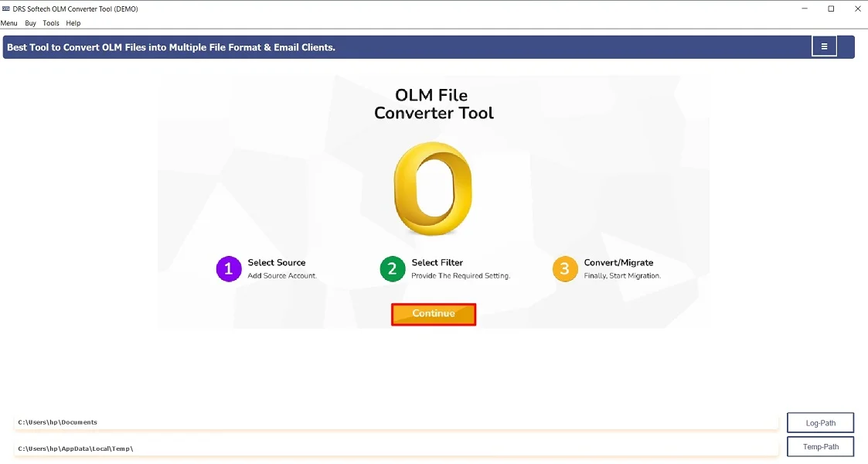Open the Help menu
The width and height of the screenshot is (868, 464).
(73, 23)
